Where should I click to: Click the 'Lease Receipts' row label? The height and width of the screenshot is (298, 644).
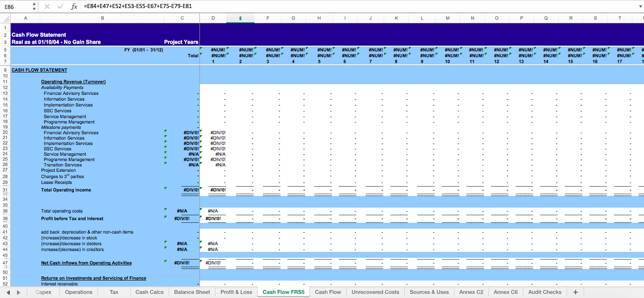pos(56,183)
